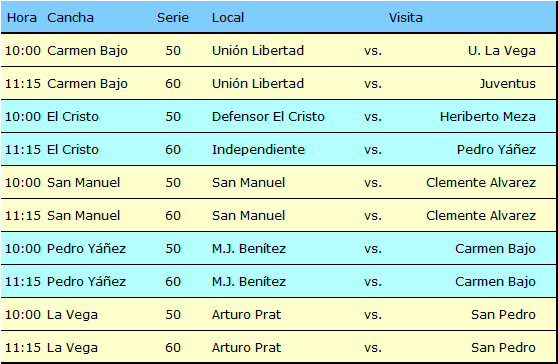Select the Visita column header

point(405,17)
